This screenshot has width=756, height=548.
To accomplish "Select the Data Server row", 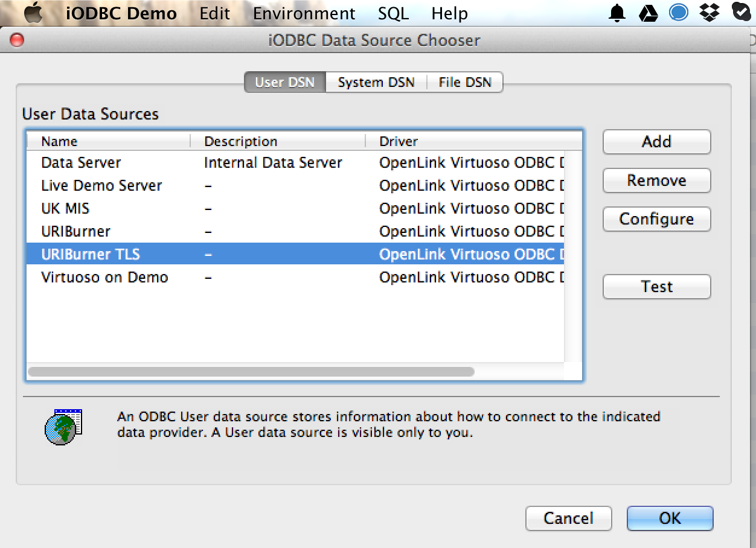I will pyautogui.click(x=295, y=162).
